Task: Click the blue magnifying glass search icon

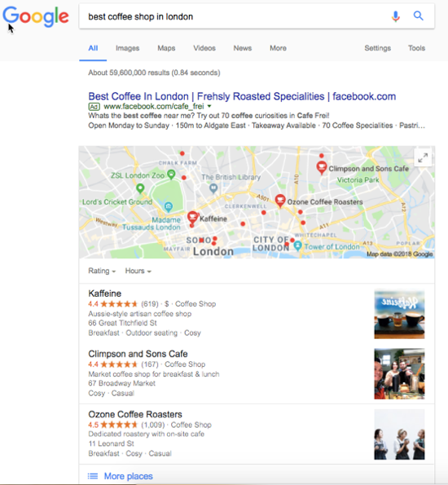Action: click(419, 15)
